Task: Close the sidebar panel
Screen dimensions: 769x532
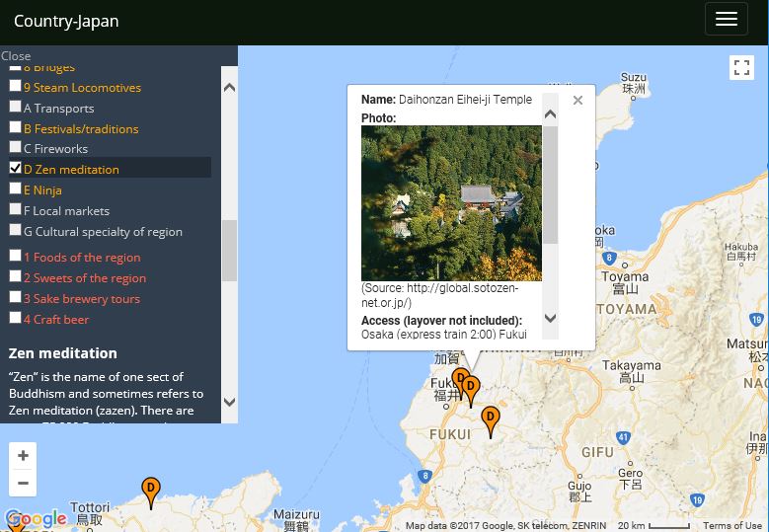Action: point(16,56)
